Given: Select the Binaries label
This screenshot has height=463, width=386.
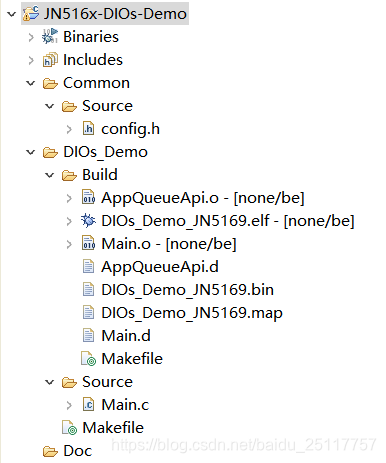Looking at the screenshot, I should [91, 37].
